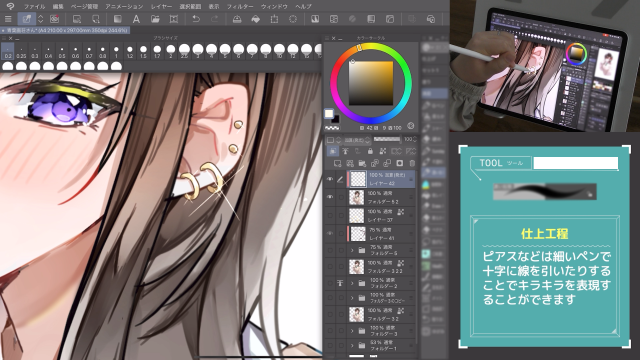Click the open file folder icon in toolbar
Image resolution: width=640 pixels, height=360 pixels.
pyautogui.click(x=155, y=19)
